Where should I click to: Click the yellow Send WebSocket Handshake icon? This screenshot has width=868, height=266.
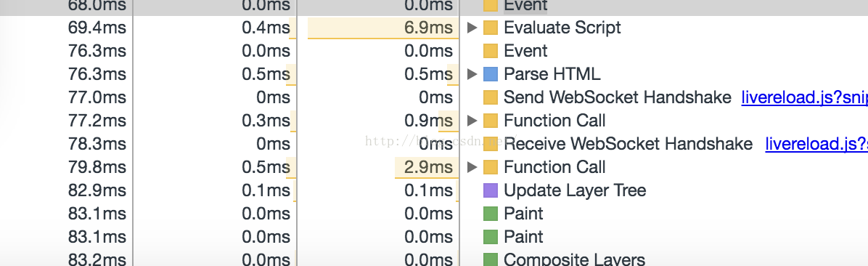coord(490,97)
